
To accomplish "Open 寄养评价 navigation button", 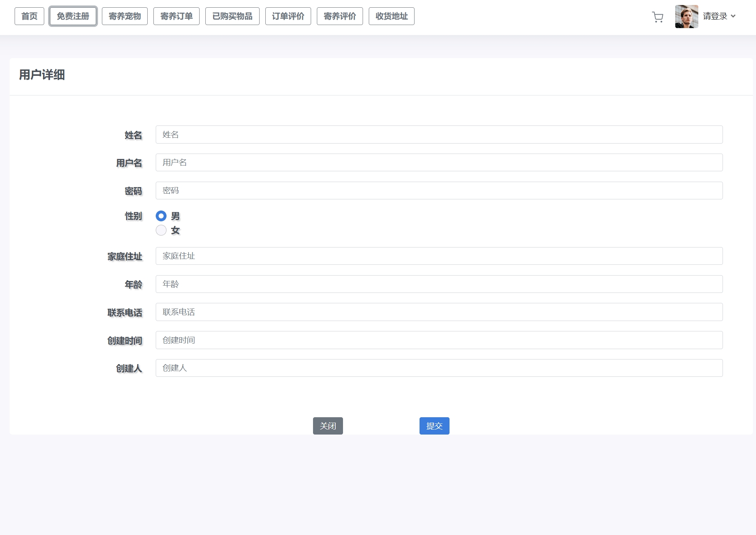I will [x=340, y=16].
